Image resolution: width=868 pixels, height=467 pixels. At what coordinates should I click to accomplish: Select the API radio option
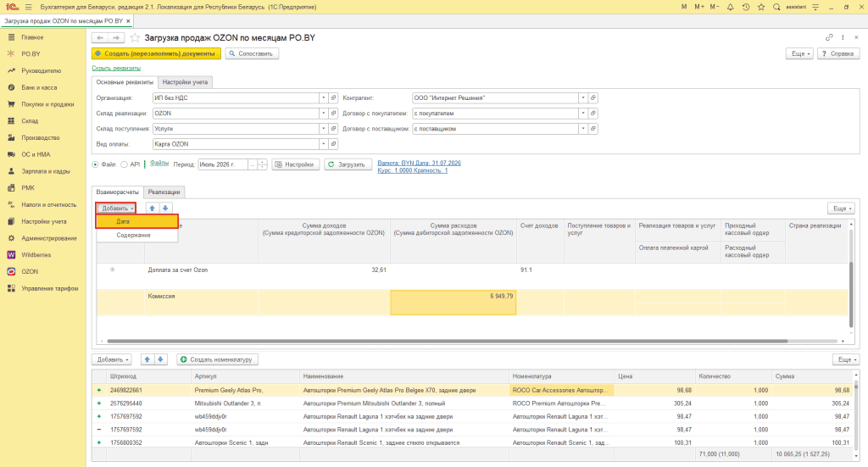[124, 164]
